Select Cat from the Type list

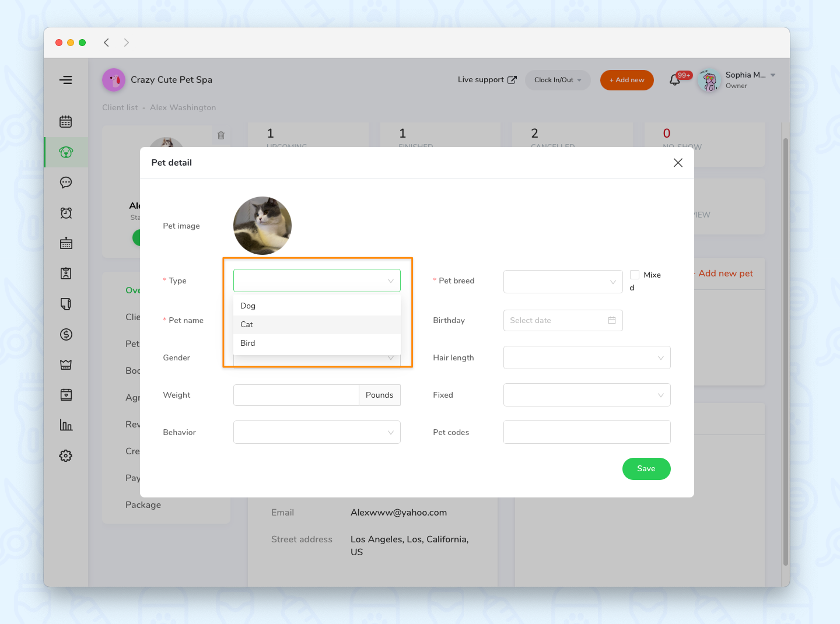(317, 324)
